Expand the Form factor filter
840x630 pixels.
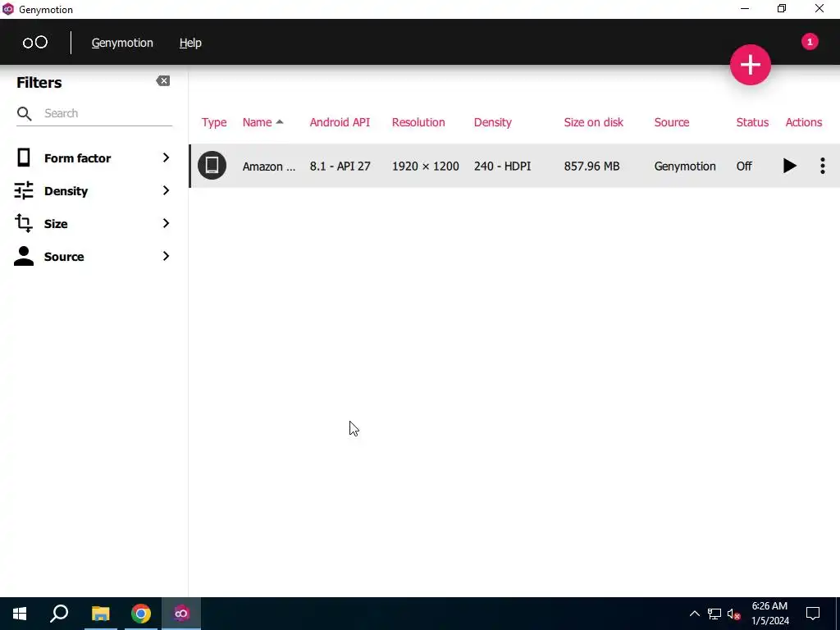(93, 158)
